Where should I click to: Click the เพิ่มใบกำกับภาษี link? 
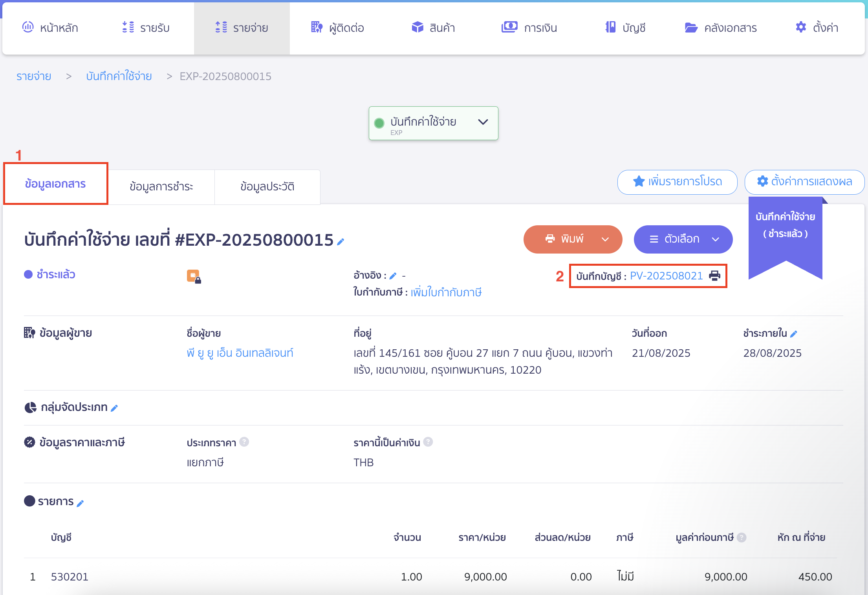[x=446, y=292]
